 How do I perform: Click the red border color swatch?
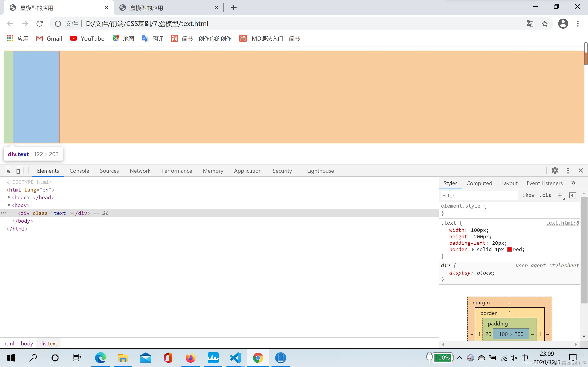[x=509, y=250]
